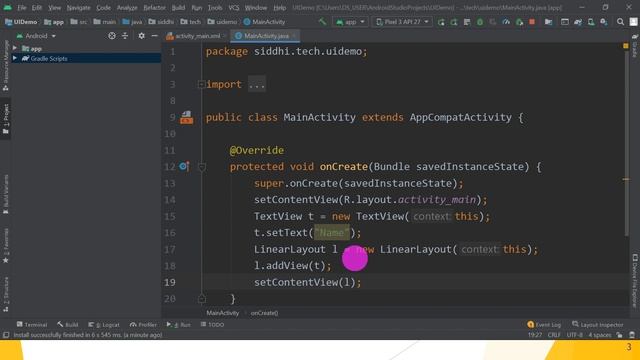Click Apply Changes and Restart Activity icon
The height and width of the screenshot is (360, 640).
454,22
